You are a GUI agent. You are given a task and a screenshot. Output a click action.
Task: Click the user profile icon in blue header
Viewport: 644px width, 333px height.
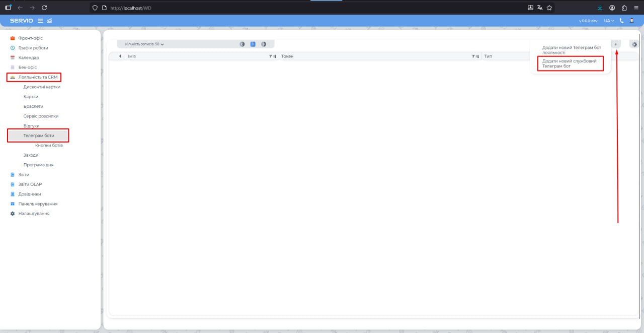click(631, 21)
